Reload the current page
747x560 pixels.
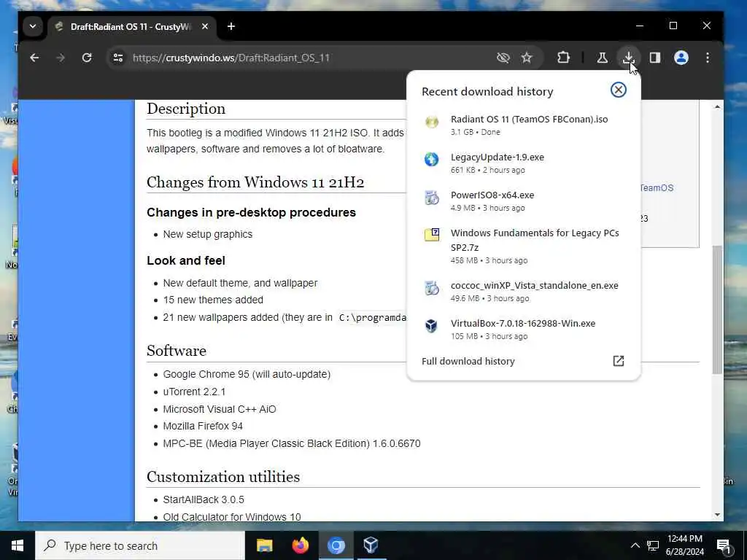coord(87,58)
